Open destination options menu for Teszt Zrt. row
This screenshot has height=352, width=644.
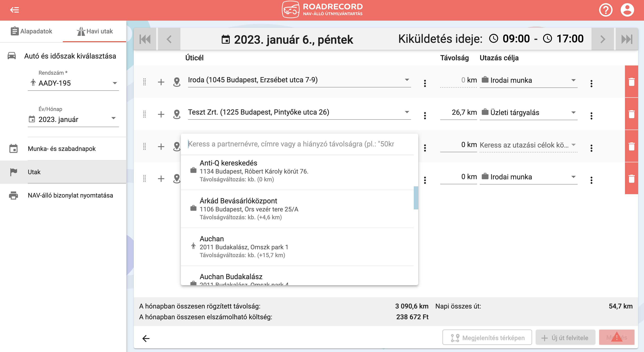(425, 115)
